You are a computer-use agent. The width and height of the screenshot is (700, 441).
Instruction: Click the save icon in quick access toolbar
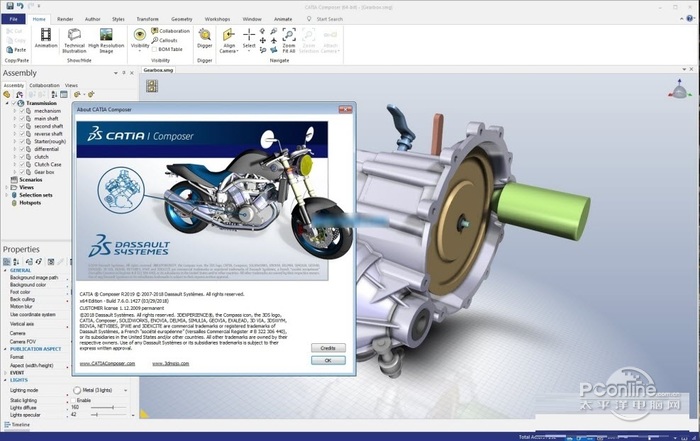coord(8,5)
